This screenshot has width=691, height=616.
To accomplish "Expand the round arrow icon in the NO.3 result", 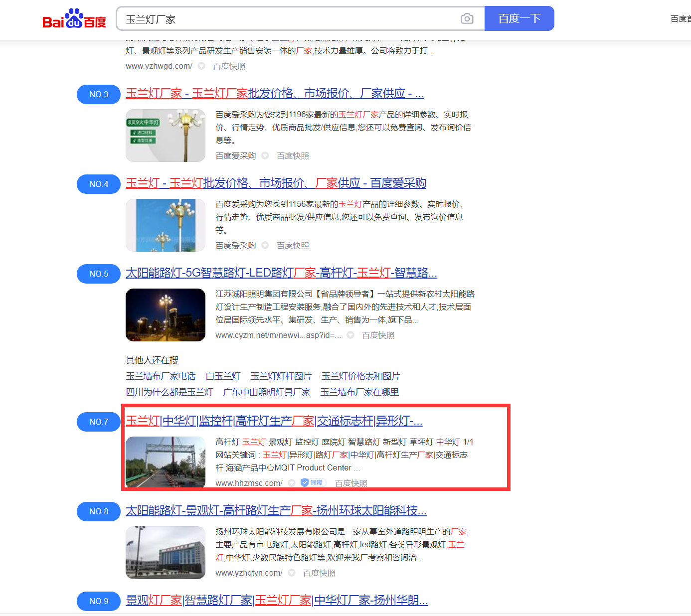I will 265,156.
